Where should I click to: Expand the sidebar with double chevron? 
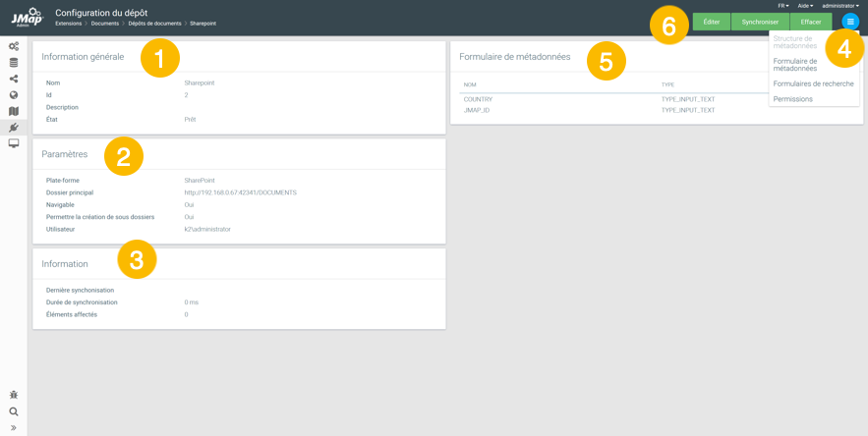pos(14,428)
